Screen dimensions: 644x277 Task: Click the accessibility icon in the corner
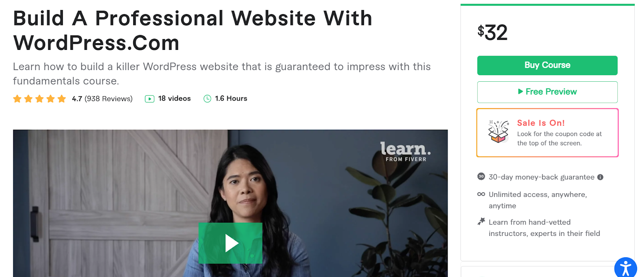pyautogui.click(x=625, y=268)
